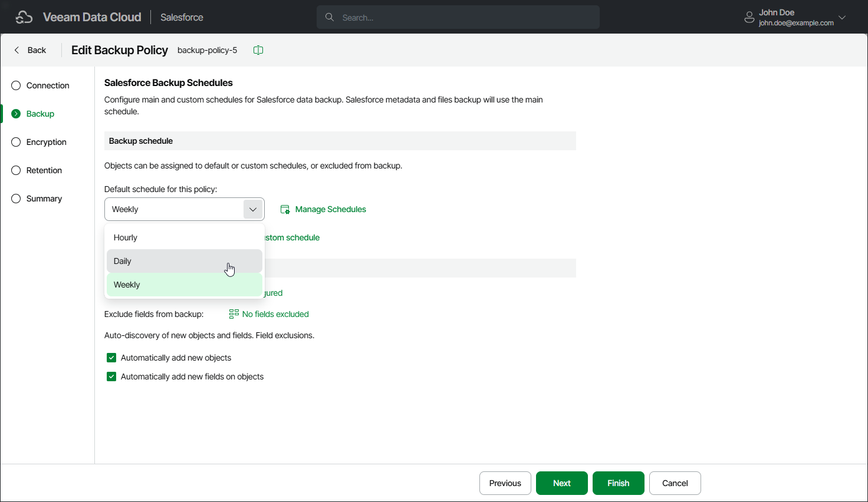Click the Previous button
The height and width of the screenshot is (502, 868).
tap(505, 483)
